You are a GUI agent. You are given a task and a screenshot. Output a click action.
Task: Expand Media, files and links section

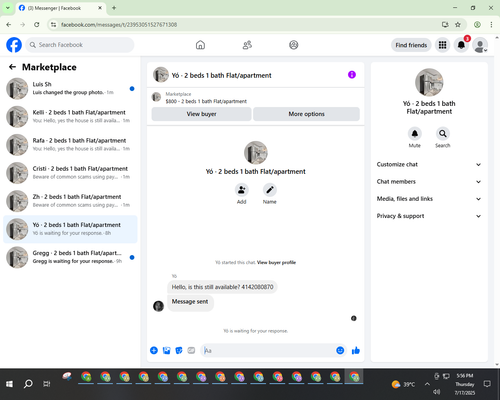coord(429,199)
